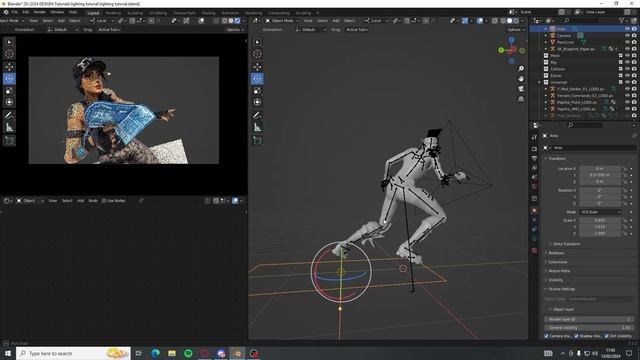Click the Location Y value field
The width and height of the screenshot is (640, 360).
pyautogui.click(x=600, y=175)
